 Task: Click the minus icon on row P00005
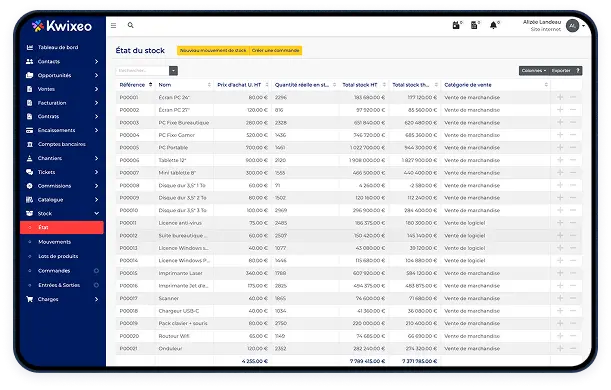(x=573, y=148)
